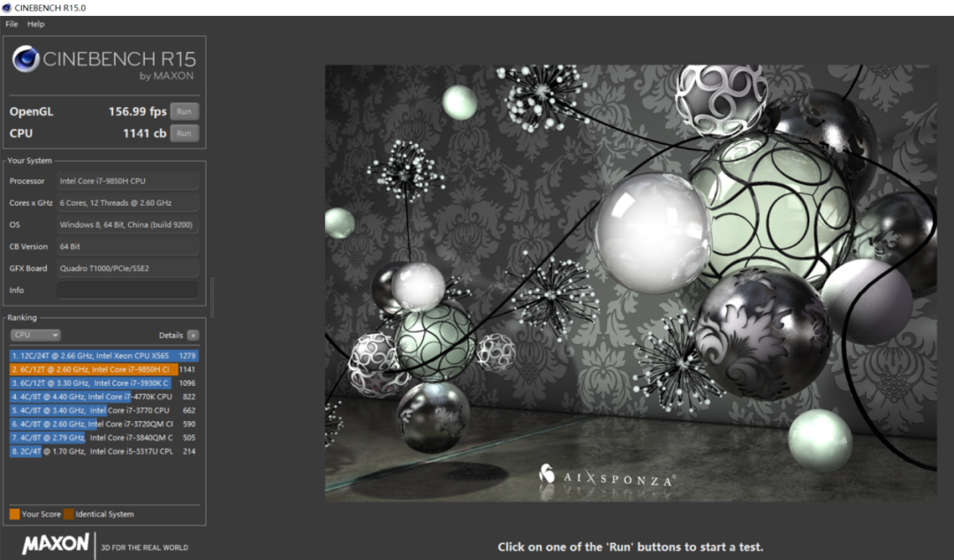Click the left panel vertical splitter handle

coord(212,298)
